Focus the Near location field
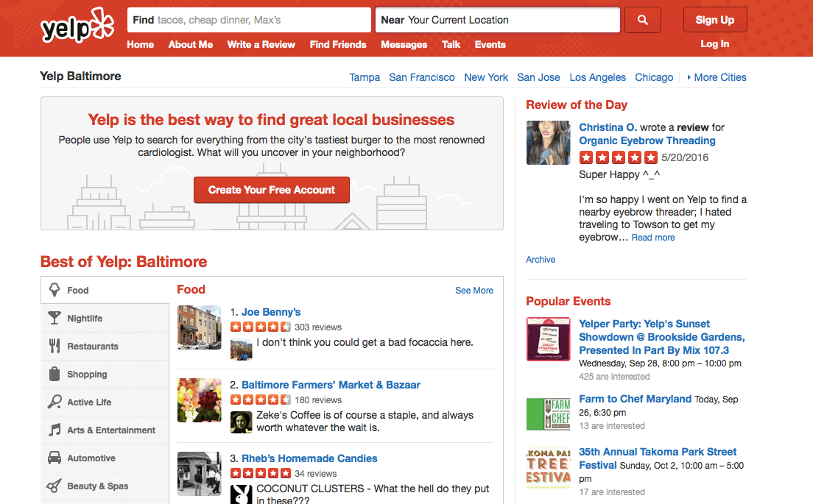 click(x=498, y=20)
